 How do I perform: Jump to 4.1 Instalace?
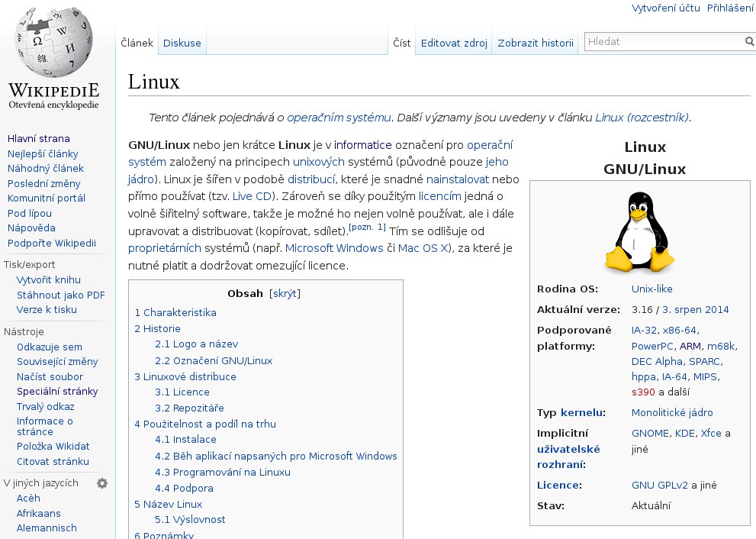point(185,439)
